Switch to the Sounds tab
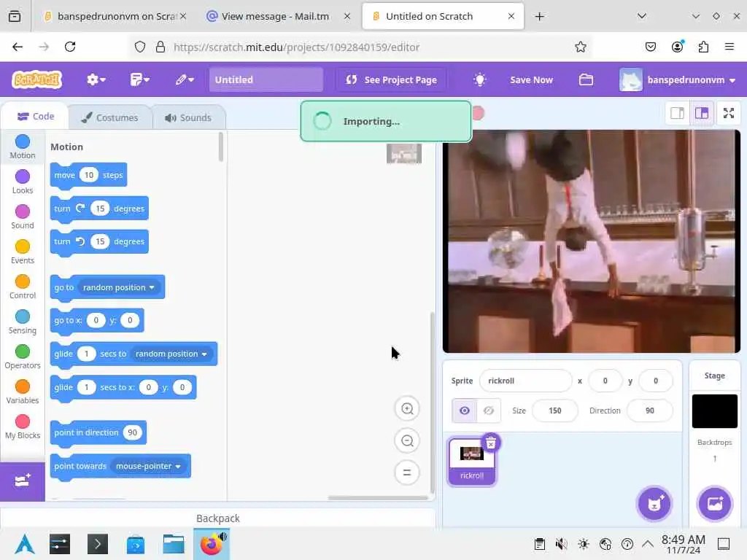The height and width of the screenshot is (560, 747). [188, 117]
